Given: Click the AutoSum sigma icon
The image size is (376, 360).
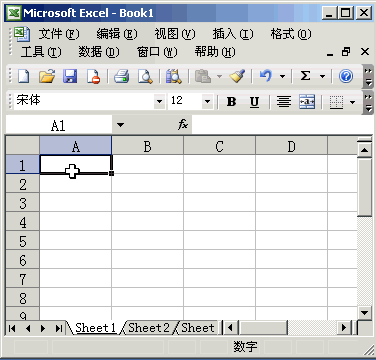Looking at the screenshot, I should (x=305, y=76).
